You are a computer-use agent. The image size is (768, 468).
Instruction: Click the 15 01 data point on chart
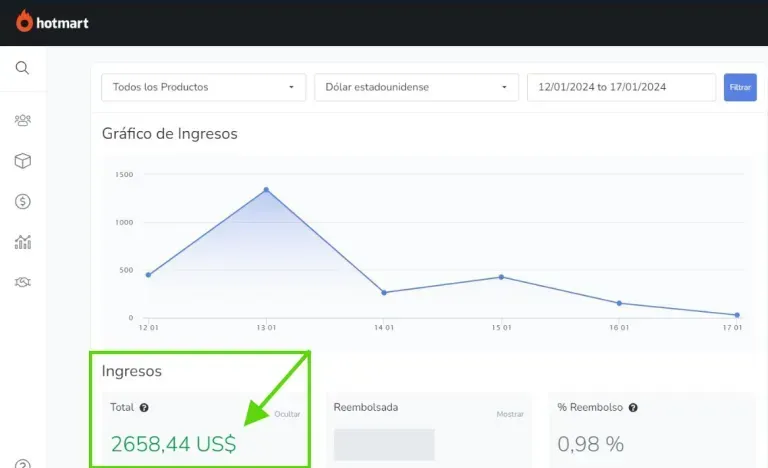502,277
